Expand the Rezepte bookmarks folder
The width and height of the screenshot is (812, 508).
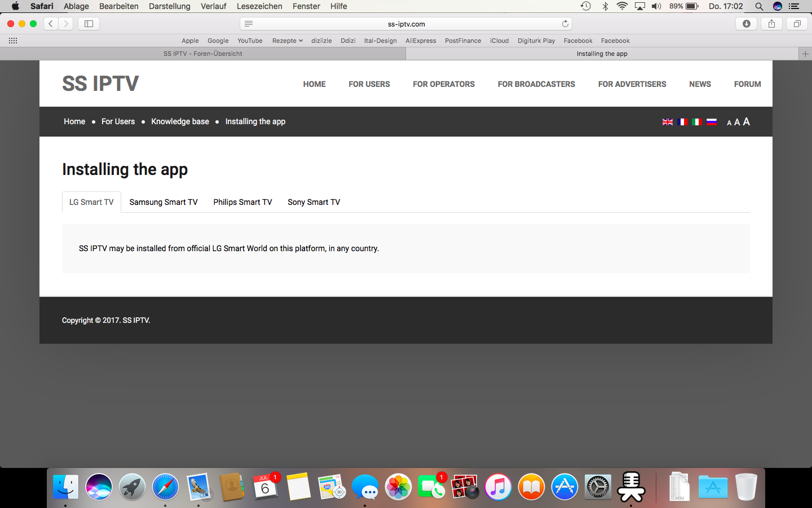click(287, 41)
